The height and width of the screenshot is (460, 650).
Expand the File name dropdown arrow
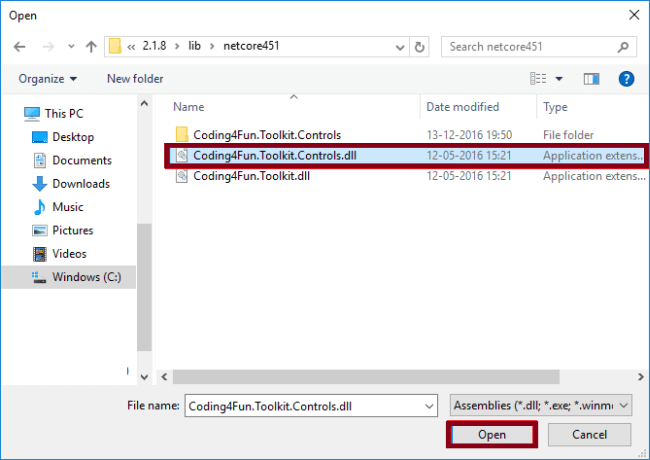click(429, 406)
